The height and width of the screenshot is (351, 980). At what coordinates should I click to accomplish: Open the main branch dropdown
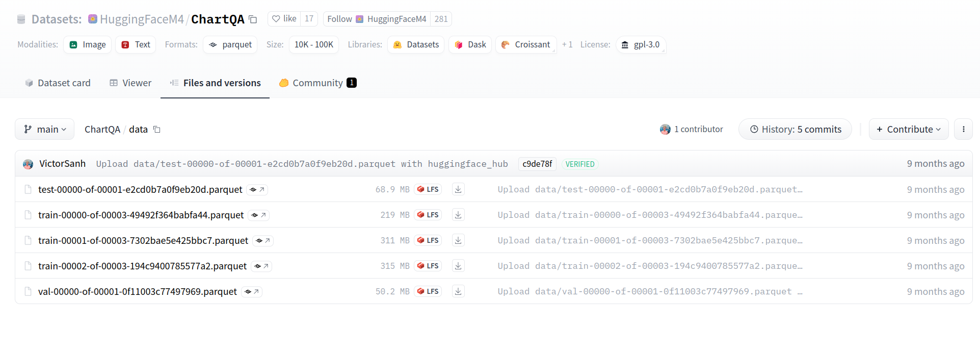pos(45,129)
